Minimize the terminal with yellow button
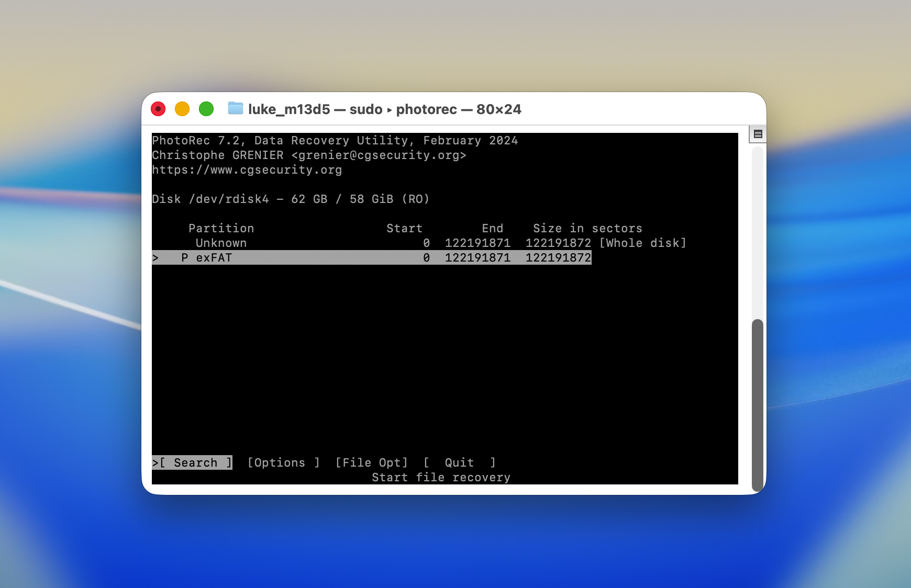Screen dimensions: 911x588 coord(182,109)
